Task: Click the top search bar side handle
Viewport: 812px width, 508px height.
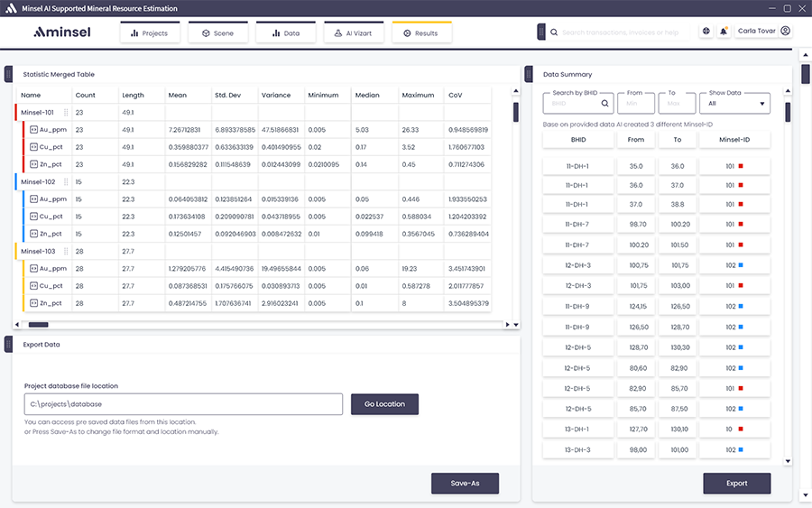Action: point(541,32)
